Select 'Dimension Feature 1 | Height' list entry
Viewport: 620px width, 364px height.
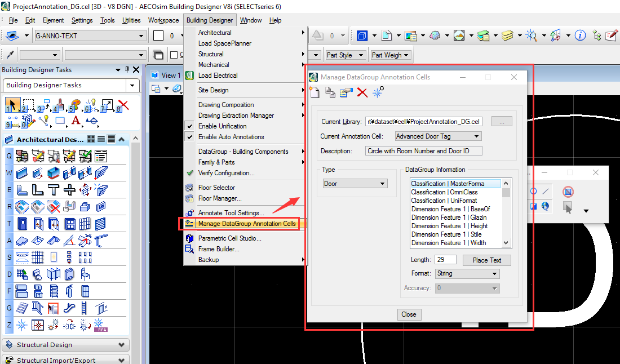[449, 226]
